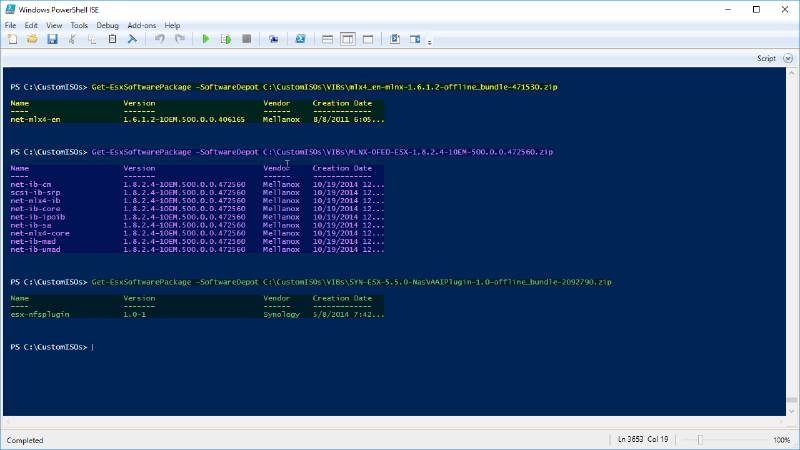The width and height of the screenshot is (800, 450).
Task: Open the File menu
Action: (x=10, y=26)
